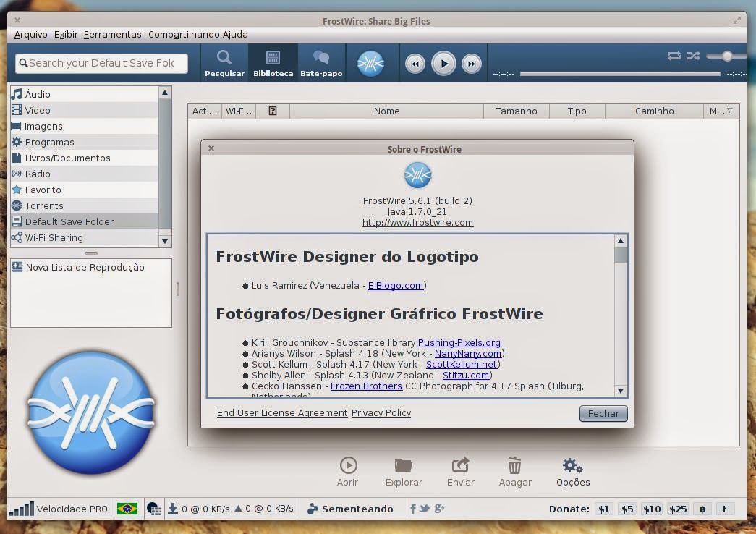Close the Sobre o FrostWire dialog
This screenshot has width=756, height=534.
tap(211, 148)
